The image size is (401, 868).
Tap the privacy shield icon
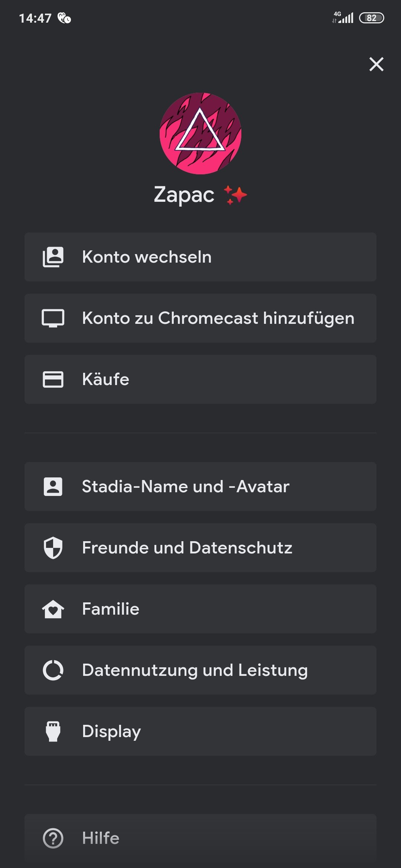(x=53, y=548)
